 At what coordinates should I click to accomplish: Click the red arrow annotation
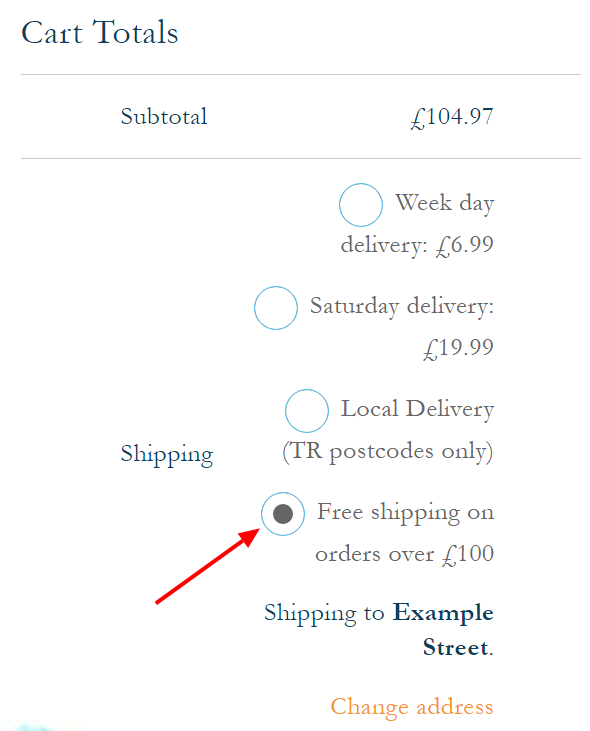point(208,566)
